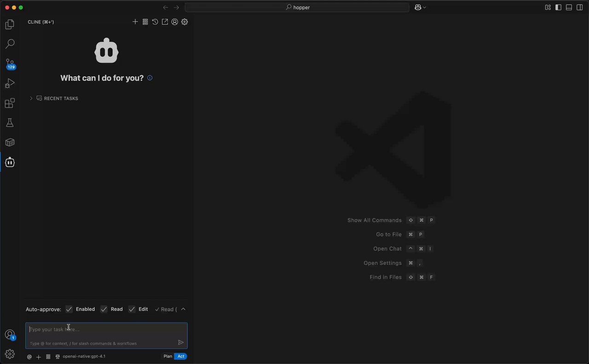Screen dimensions: 589x364
Task: Click the 'Open Chat' hint text
Action: tap(387, 249)
